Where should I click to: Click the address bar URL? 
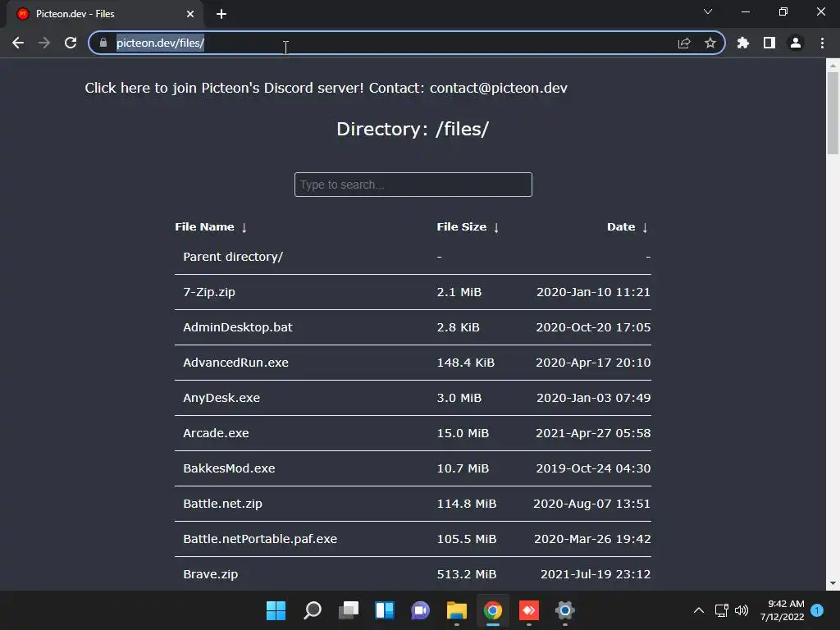coord(160,43)
